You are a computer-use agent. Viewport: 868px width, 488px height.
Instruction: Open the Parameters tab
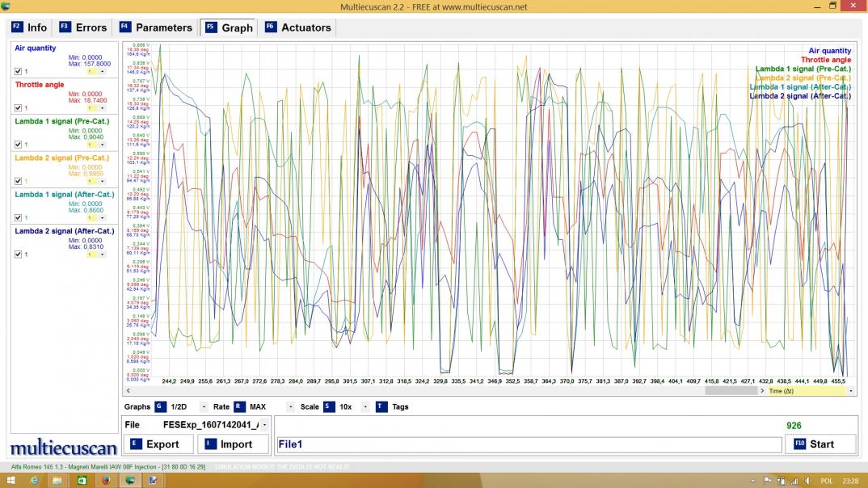156,27
